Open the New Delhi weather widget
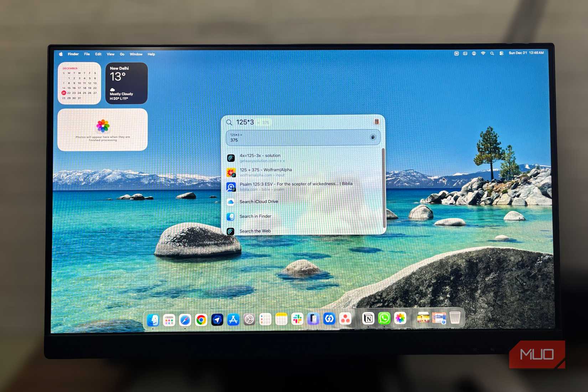The height and width of the screenshot is (392, 588). point(127,83)
